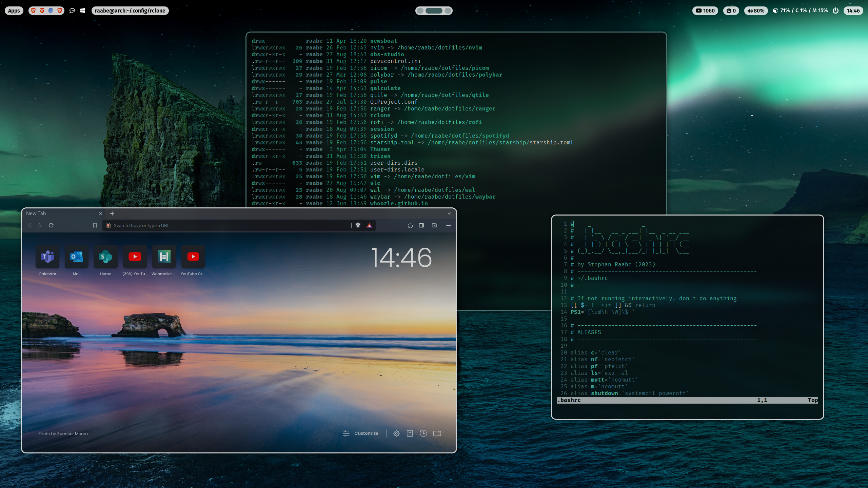Screen dimensions: 868x488
Task: Expand the tab search chevron
Action: [449, 213]
